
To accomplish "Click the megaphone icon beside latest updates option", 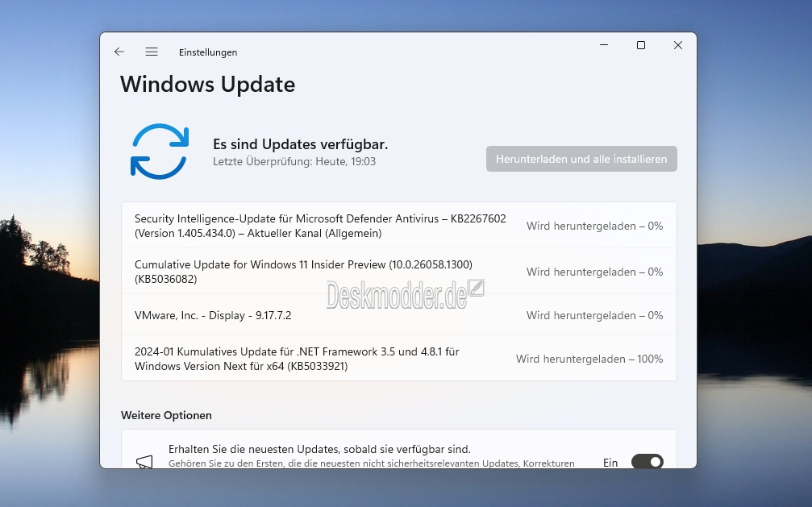I will 144,461.
